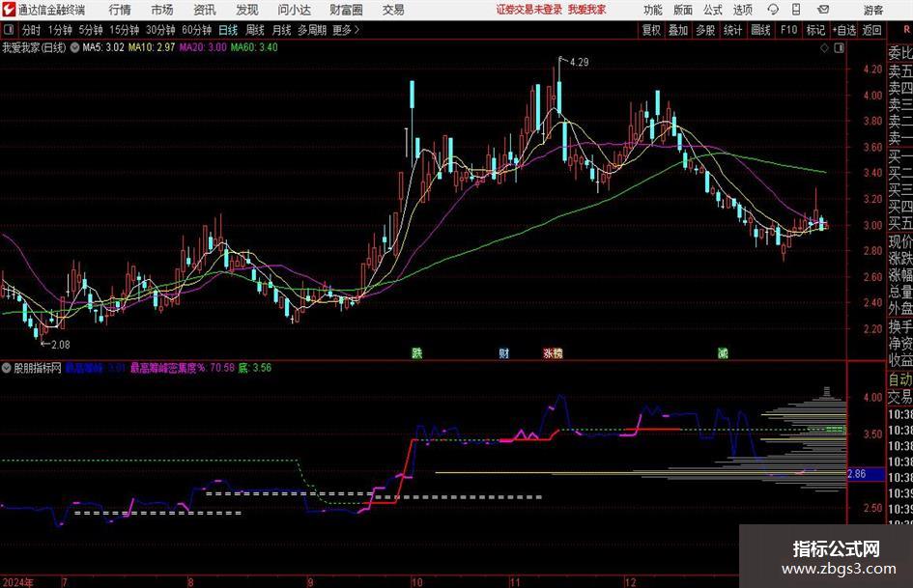Click the 多股 toolbar button
The height and width of the screenshot is (588, 913).
[x=705, y=30]
